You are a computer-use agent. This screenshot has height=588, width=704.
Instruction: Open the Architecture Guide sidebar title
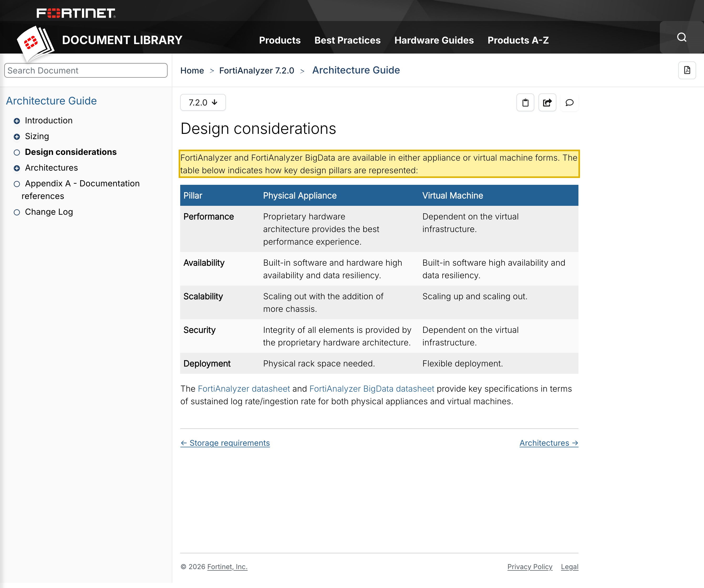point(51,101)
